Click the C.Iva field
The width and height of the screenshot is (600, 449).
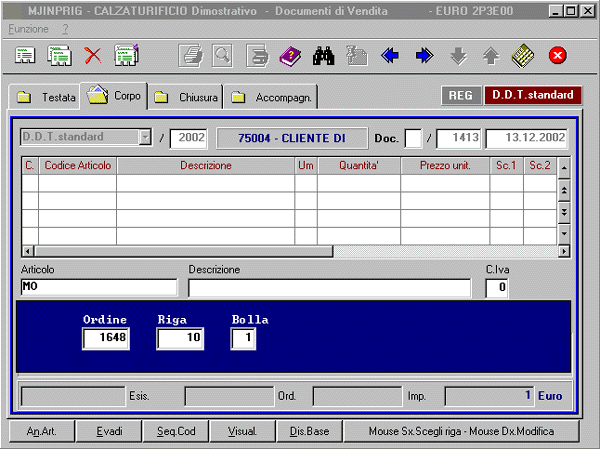pos(497,288)
